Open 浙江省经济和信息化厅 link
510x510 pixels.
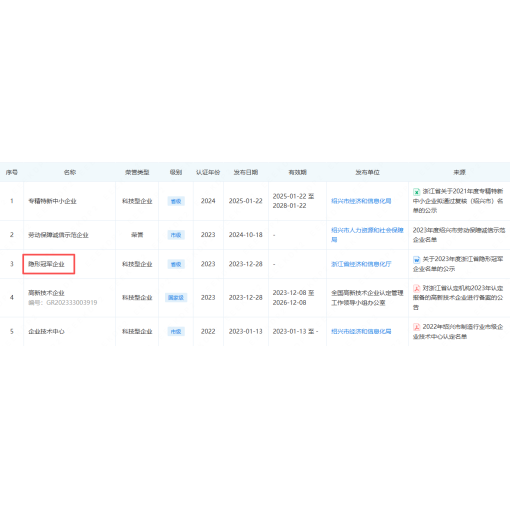tap(361, 264)
